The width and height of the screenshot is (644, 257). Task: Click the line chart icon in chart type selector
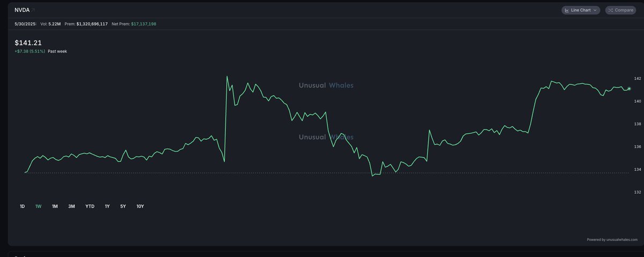point(567,10)
